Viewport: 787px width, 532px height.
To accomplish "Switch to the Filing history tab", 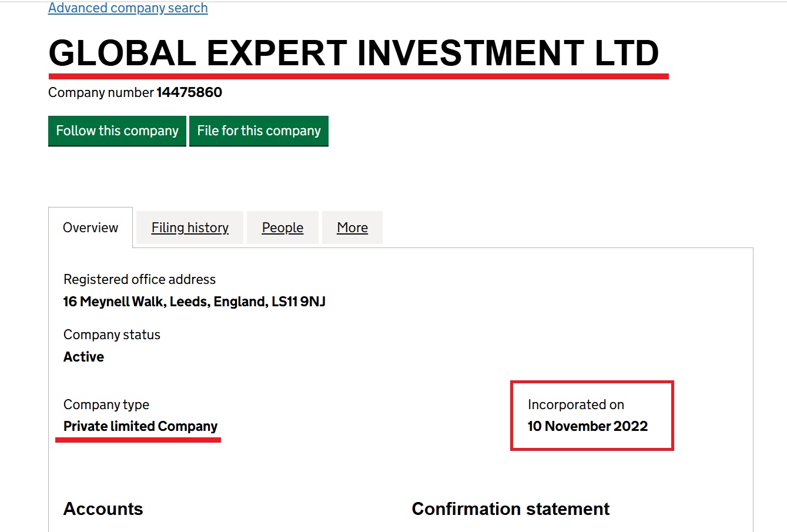I will tap(190, 227).
